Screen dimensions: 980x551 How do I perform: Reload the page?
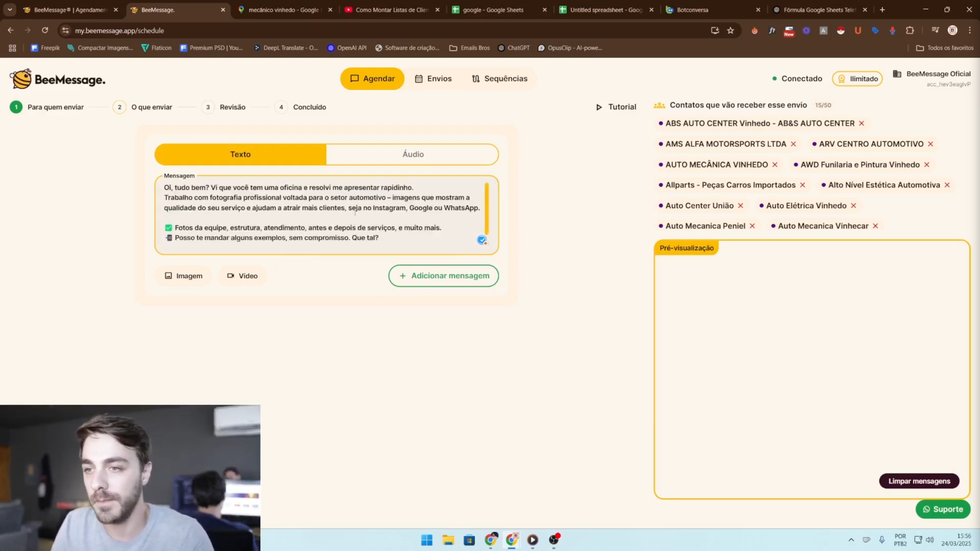[x=45, y=30]
